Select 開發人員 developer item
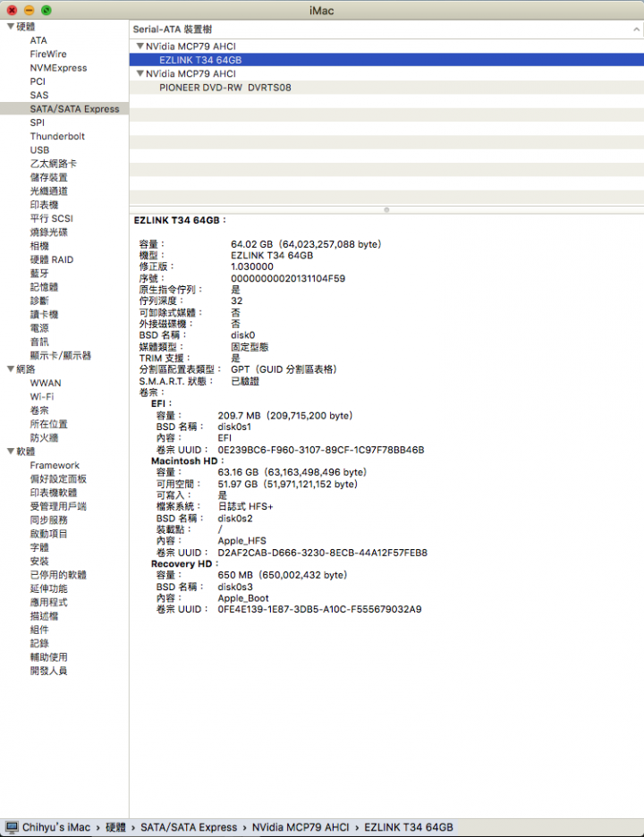Screen dimensions: 644x837 [48, 671]
